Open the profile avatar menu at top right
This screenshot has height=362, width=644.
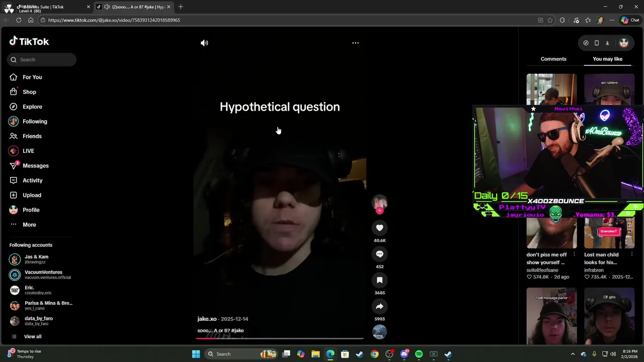[x=624, y=43]
